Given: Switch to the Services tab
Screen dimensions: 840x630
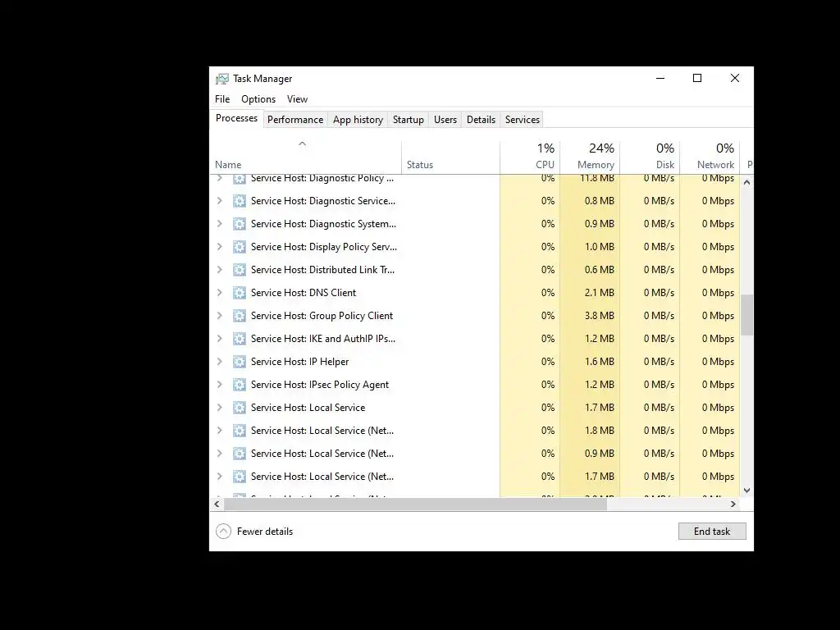Looking at the screenshot, I should click(x=523, y=120).
